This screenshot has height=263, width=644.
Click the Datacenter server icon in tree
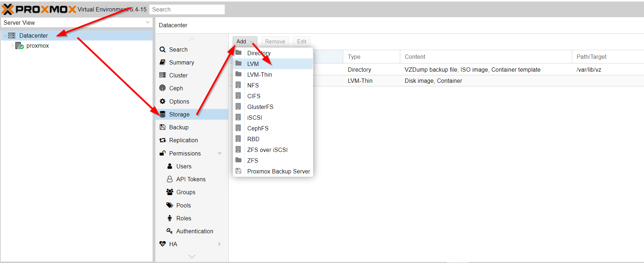[12, 35]
